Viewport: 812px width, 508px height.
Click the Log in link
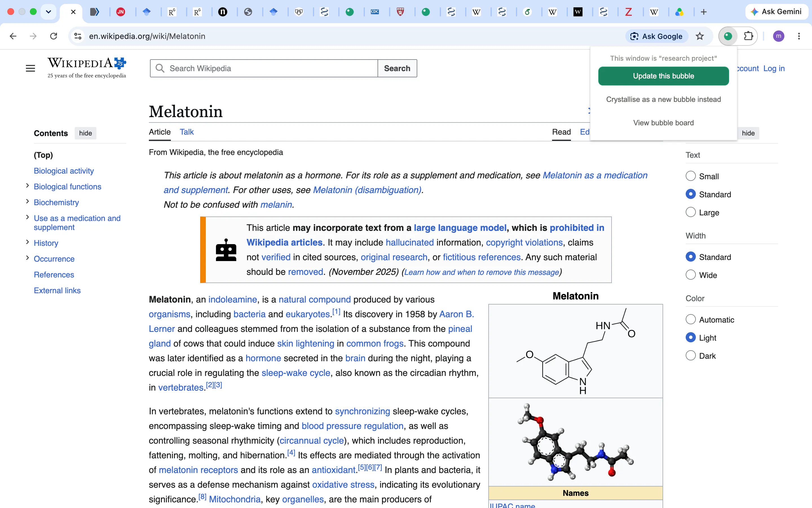774,69
